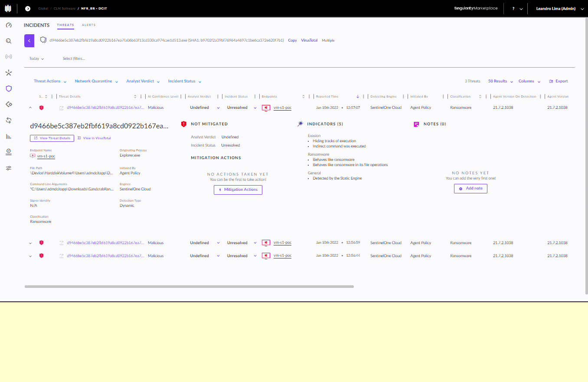The width and height of the screenshot is (588, 382).
Task: Expand the 12:56:59 threat row
Action: click(x=30, y=243)
